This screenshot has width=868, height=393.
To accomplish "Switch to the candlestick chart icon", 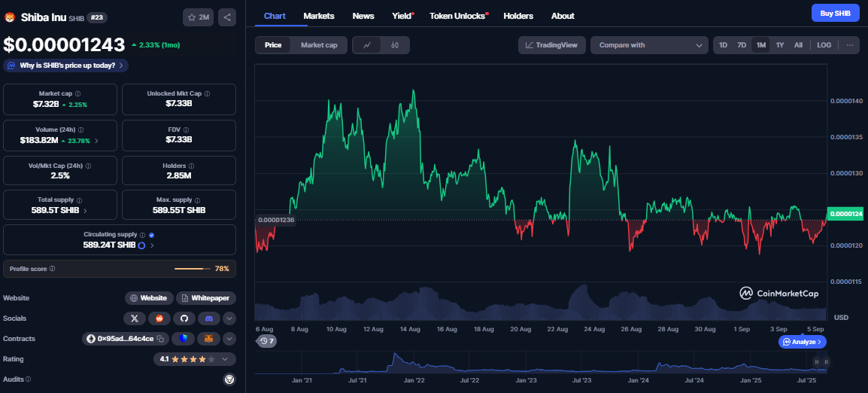I will click(x=395, y=45).
